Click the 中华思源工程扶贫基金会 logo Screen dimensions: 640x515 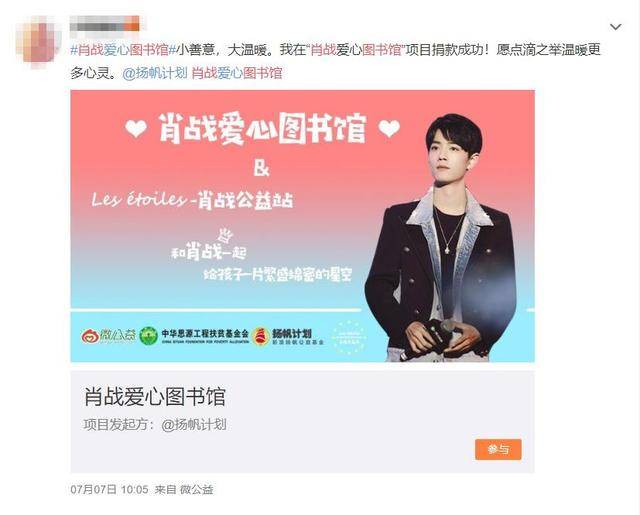pos(194,336)
